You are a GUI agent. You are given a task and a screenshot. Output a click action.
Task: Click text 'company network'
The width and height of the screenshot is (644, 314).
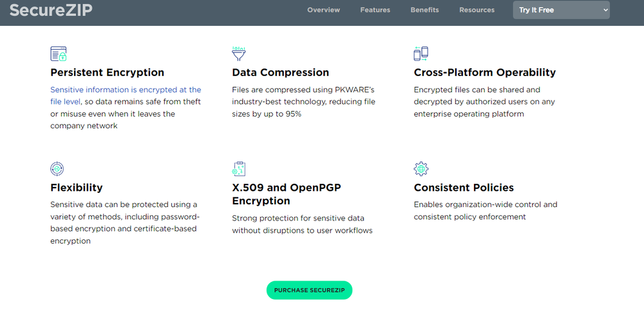[84, 126]
